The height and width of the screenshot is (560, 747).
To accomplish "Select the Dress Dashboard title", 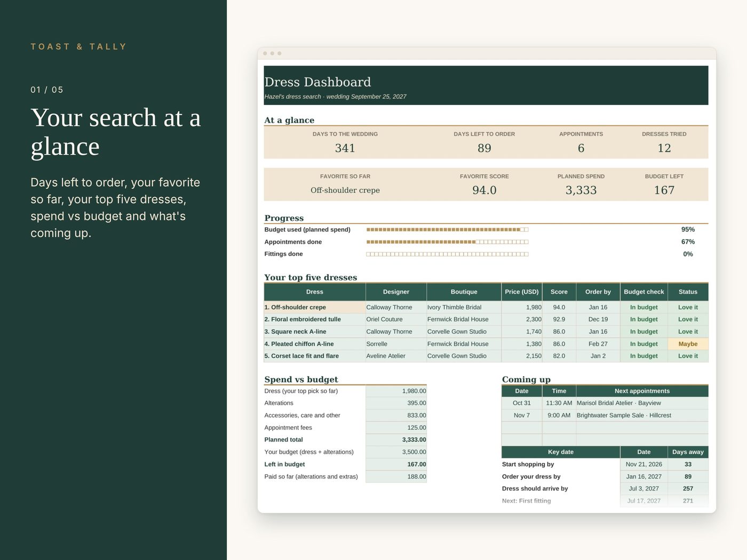I will tap(317, 82).
